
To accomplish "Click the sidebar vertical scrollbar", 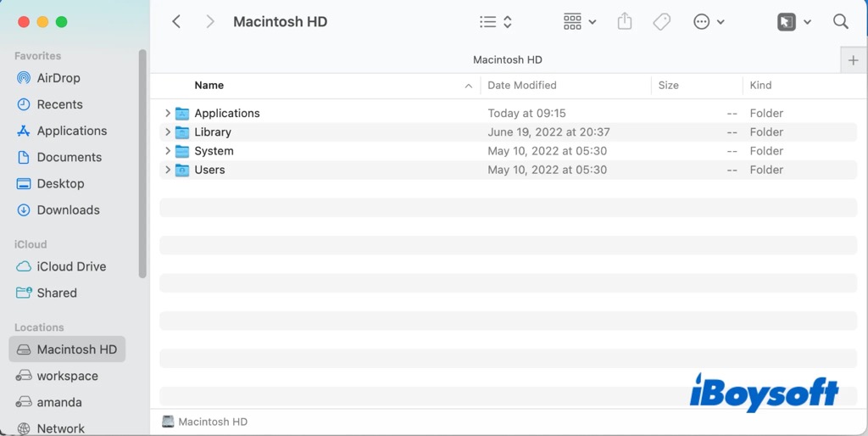I will click(142, 164).
